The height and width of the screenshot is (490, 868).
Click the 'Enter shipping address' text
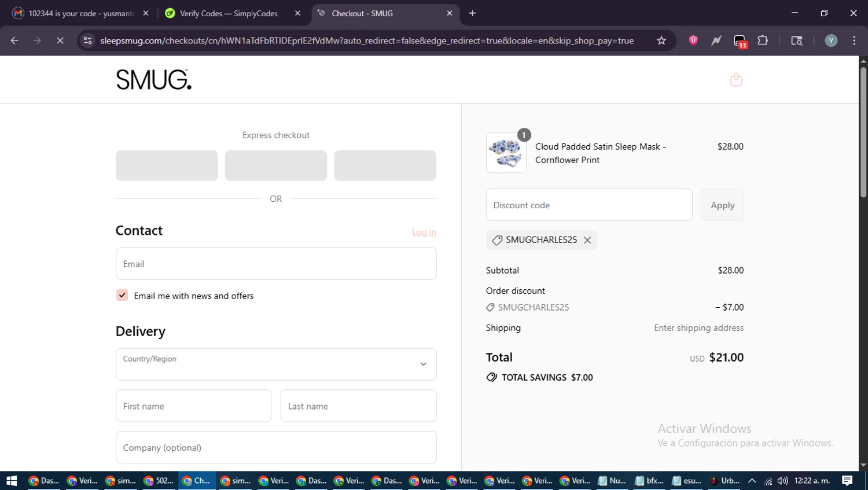coord(698,328)
